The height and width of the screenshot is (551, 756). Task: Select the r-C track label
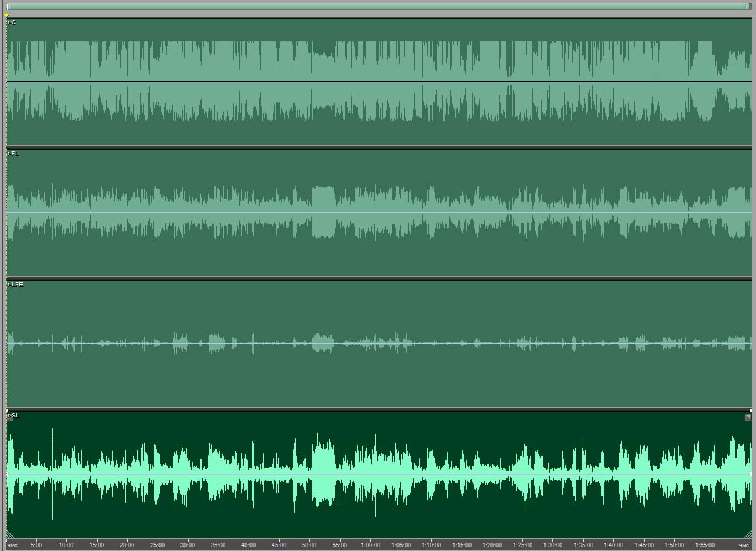point(12,23)
